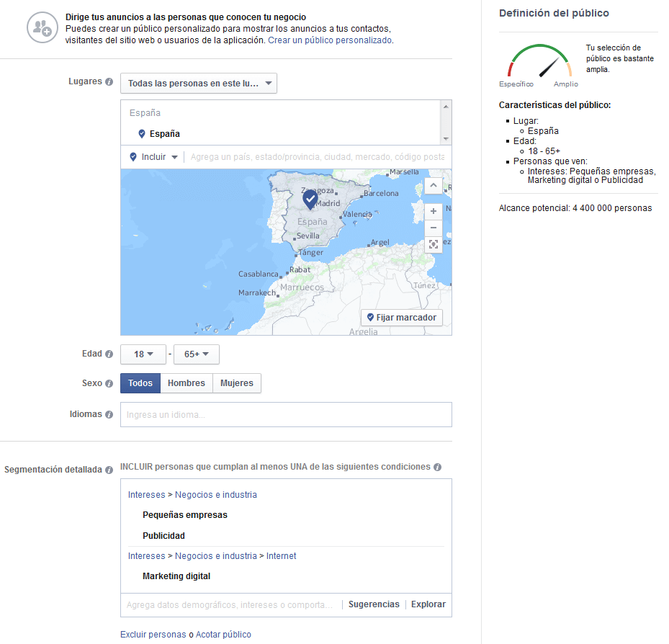Select Mujeres gender option
Viewport: 669px width, 644px height.
click(237, 383)
